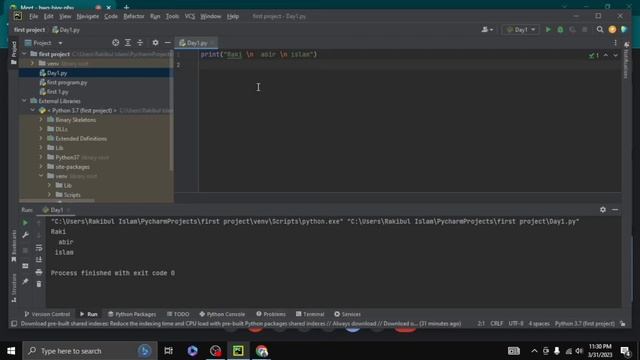The height and width of the screenshot is (360, 640).
Task: Pin the Run tab with pin icon
Action: 25,281
